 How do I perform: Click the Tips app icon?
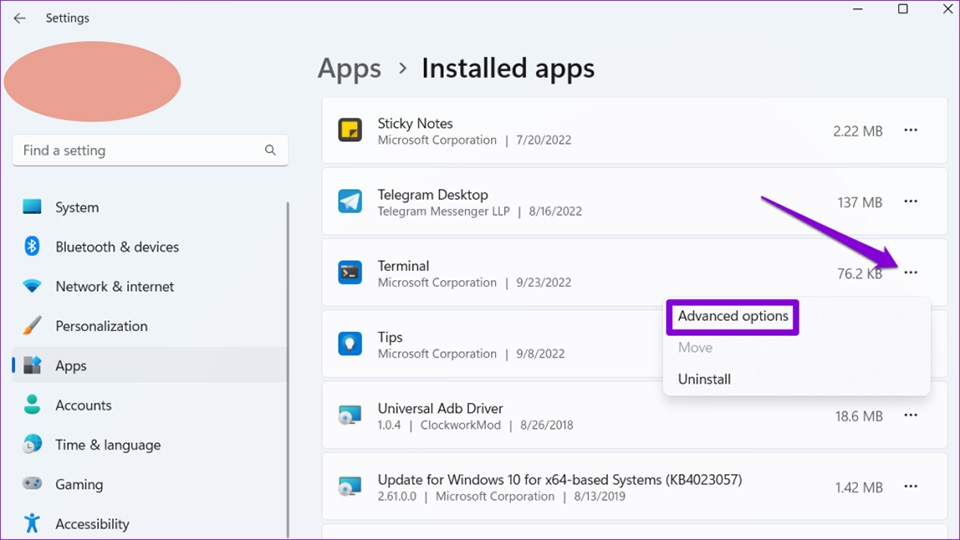[x=350, y=344]
